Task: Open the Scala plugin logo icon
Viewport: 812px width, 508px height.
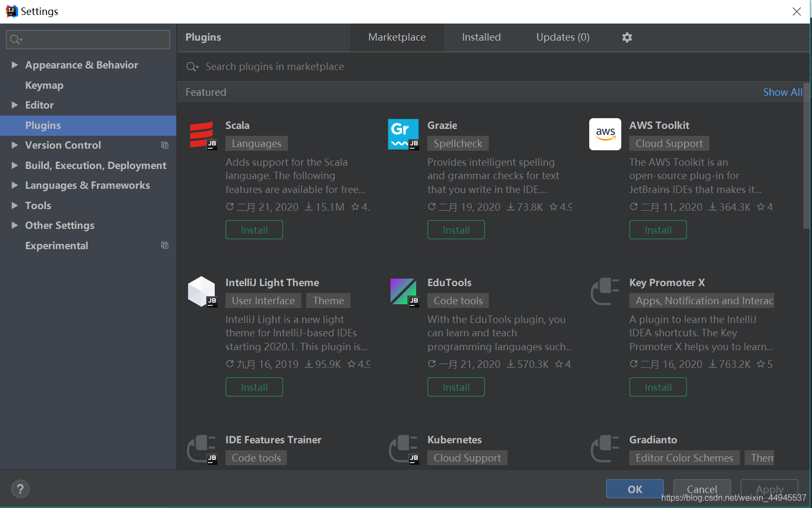Action: pyautogui.click(x=203, y=134)
